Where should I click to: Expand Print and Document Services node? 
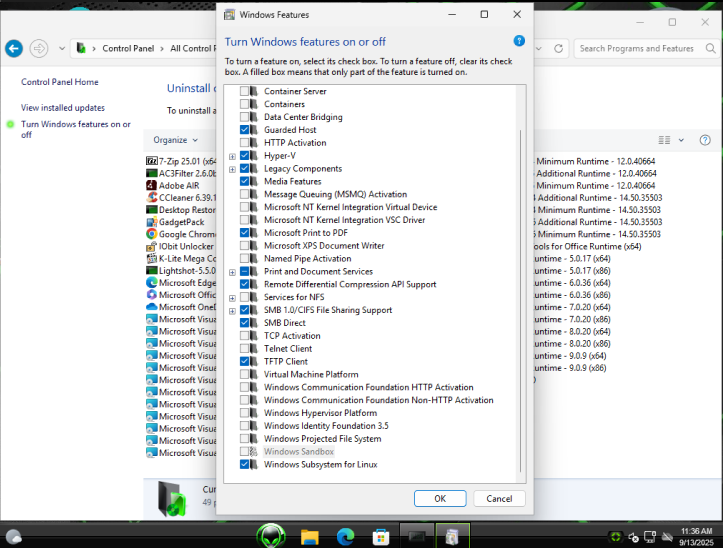pyautogui.click(x=232, y=272)
